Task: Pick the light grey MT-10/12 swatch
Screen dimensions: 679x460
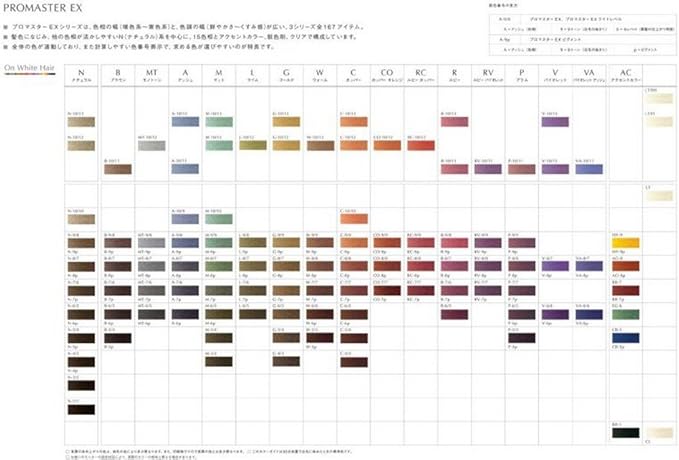Action: pos(152,146)
